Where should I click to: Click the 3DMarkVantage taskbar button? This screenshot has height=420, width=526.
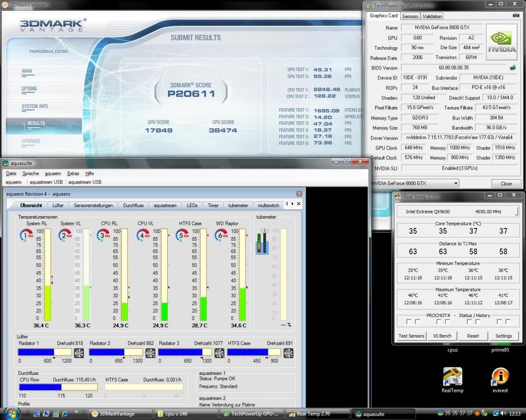[x=120, y=413]
